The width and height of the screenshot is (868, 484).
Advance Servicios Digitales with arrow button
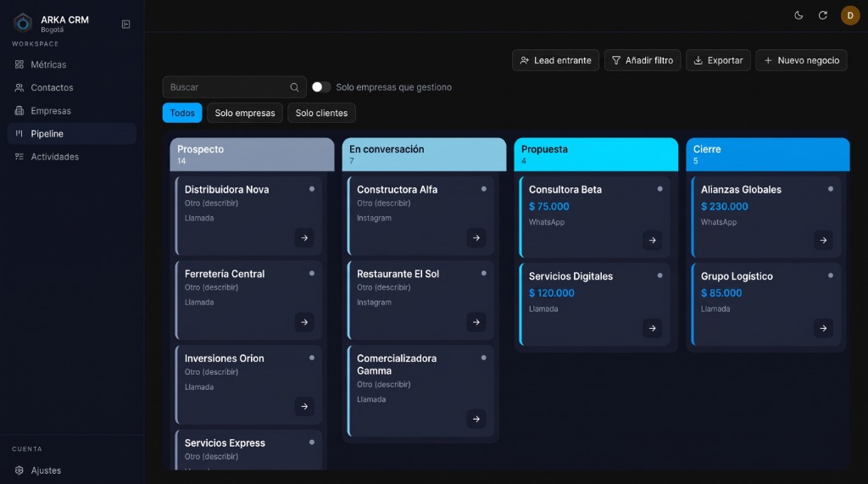coord(652,328)
